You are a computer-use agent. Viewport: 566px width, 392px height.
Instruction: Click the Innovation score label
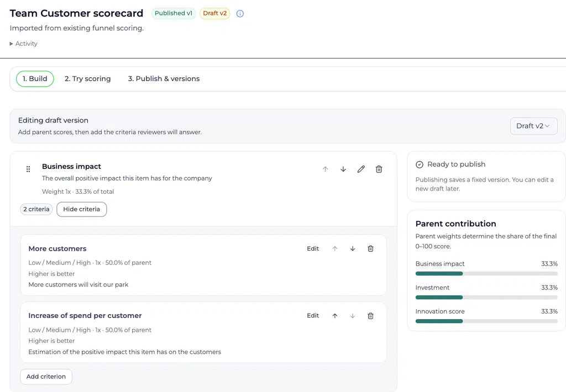[440, 311]
